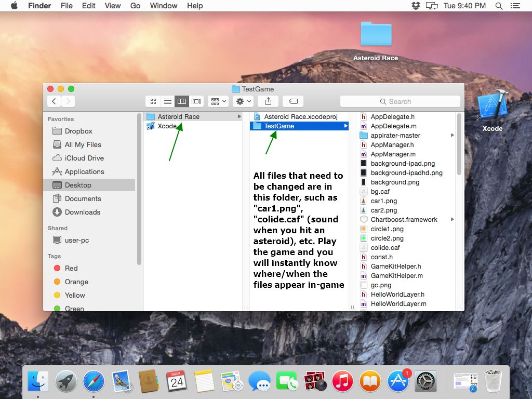Screen dimensions: 532x399
Task: Open the Go menu in menu bar
Action: pos(135,6)
